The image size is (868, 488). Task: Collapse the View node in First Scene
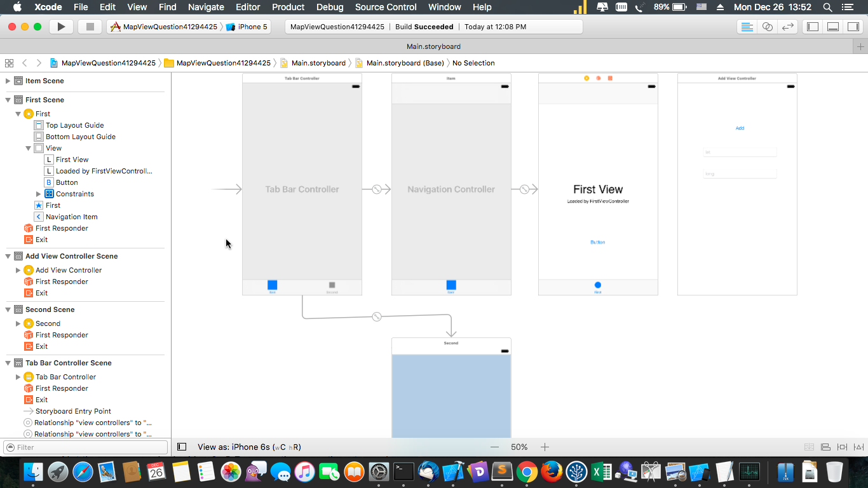pos(29,148)
